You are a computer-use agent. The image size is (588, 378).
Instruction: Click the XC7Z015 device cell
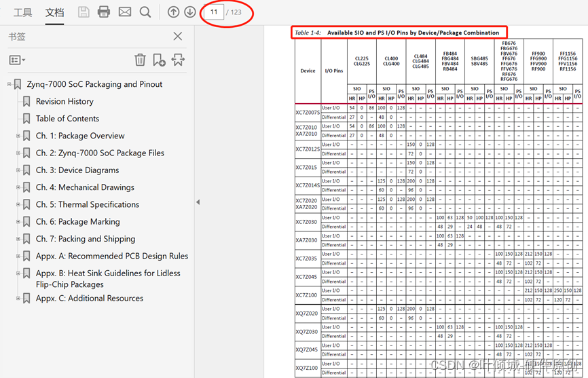pos(306,168)
